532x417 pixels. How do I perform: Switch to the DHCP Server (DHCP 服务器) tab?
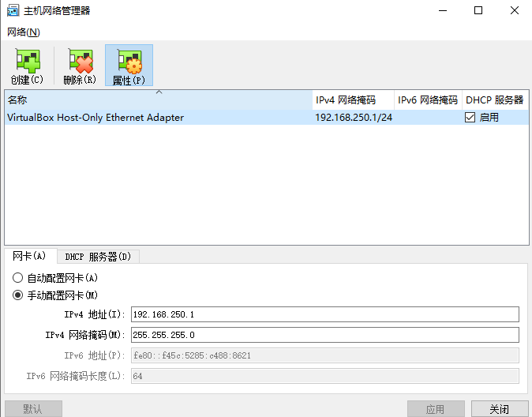98,257
